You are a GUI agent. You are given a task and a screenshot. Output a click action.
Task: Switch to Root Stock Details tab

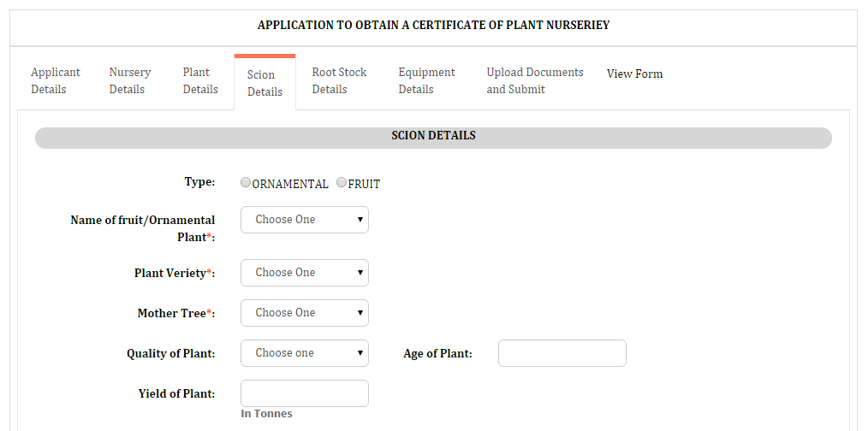pos(339,80)
